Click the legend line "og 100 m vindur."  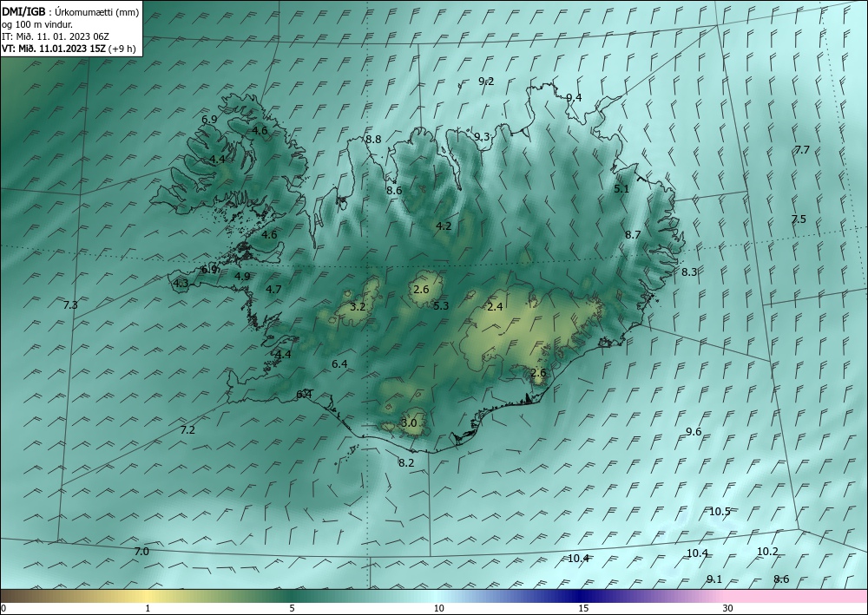[37, 24]
